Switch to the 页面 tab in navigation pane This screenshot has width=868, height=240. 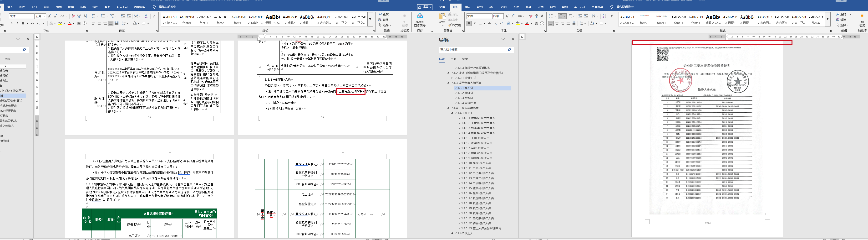click(453, 59)
